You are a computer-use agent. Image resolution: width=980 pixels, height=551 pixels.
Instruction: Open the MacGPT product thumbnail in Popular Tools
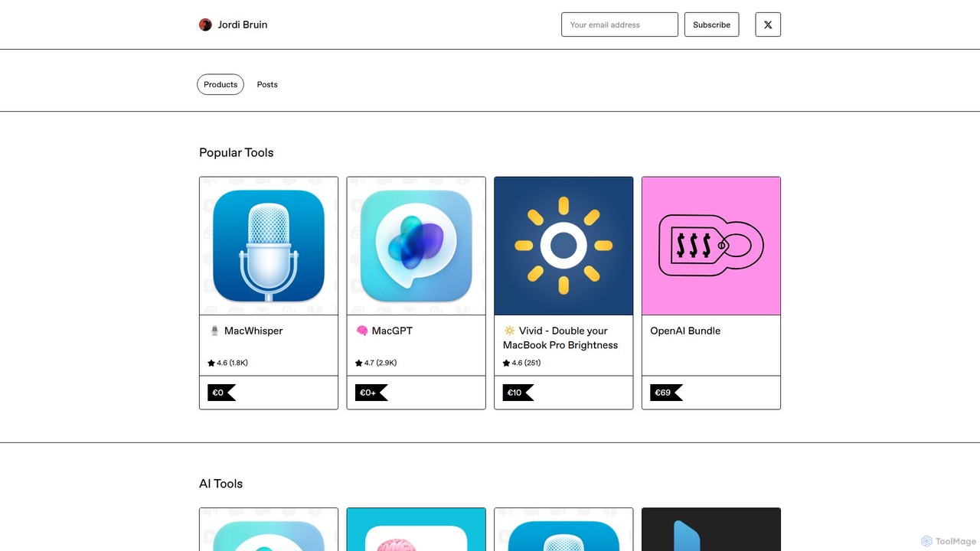(x=416, y=246)
